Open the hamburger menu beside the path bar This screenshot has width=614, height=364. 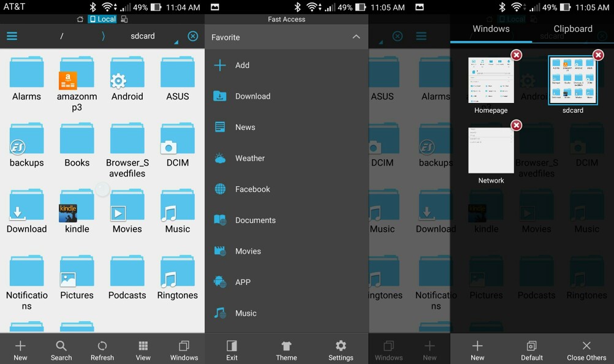(12, 36)
